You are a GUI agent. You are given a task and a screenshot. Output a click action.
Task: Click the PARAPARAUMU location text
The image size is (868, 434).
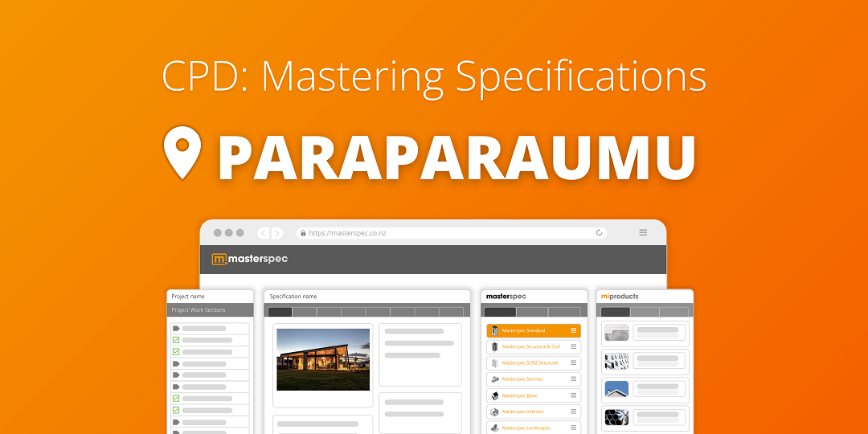click(x=457, y=156)
